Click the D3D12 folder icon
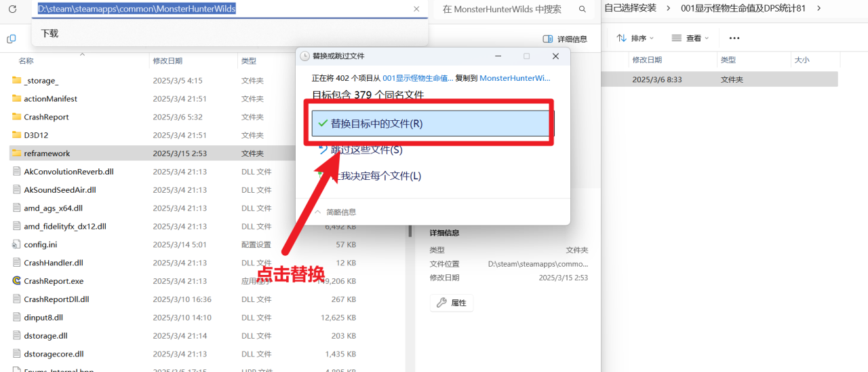This screenshot has width=868, height=372. pyautogui.click(x=17, y=135)
